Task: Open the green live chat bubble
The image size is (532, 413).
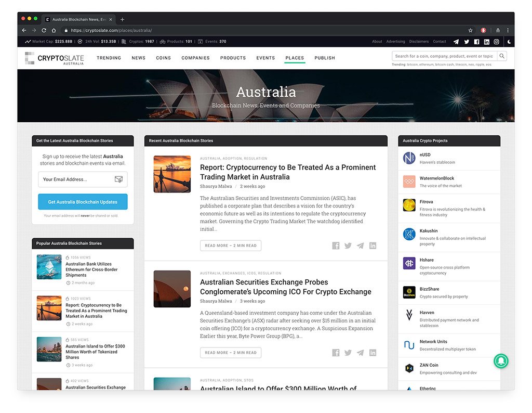Action: click(x=500, y=361)
